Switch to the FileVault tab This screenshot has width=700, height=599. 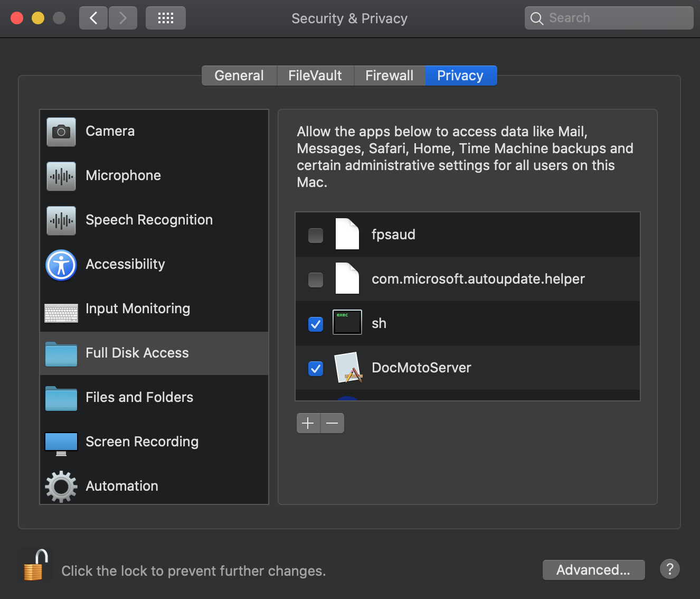click(315, 76)
